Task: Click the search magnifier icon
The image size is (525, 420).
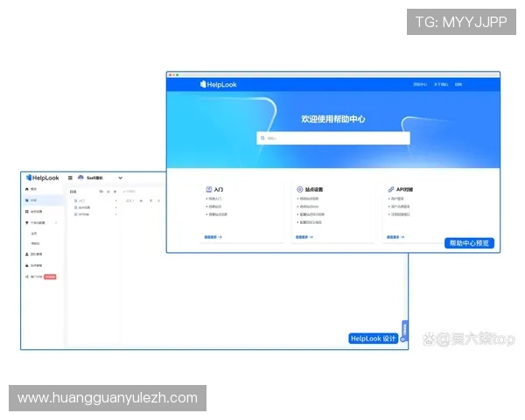Action: 262,138
